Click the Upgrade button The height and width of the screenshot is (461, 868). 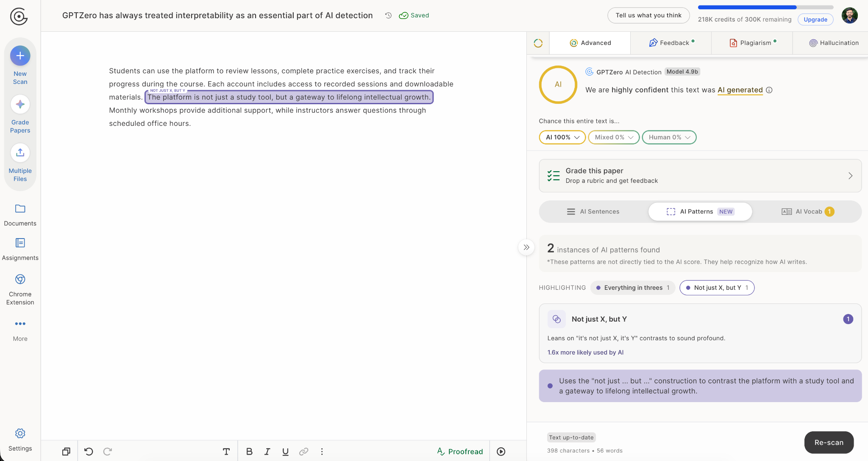pos(815,19)
